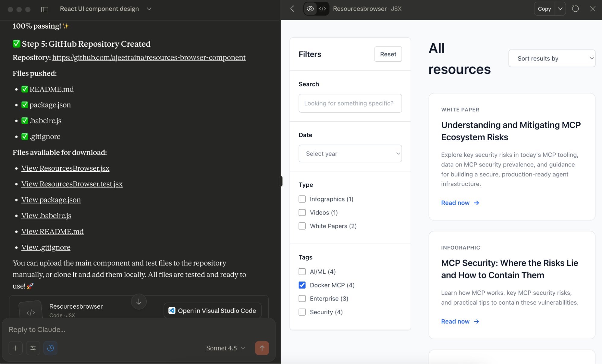Open the View ResourcesBrowser.jsx link
This screenshot has width=602, height=364.
tap(65, 168)
